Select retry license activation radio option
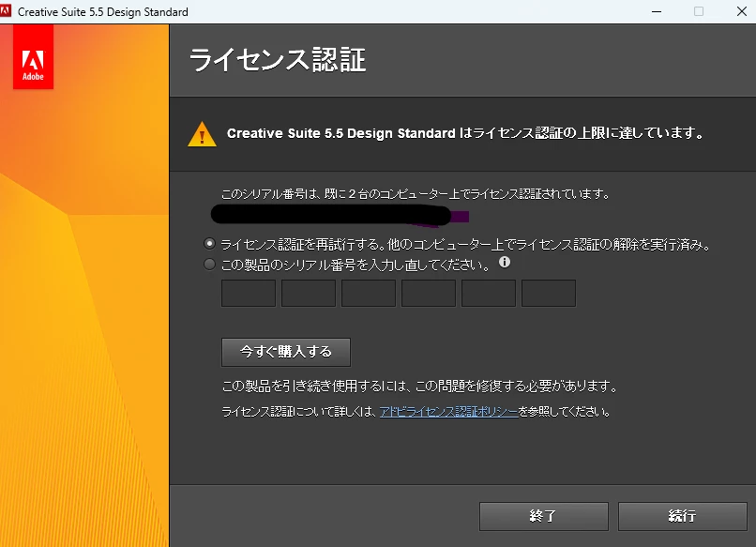This screenshot has height=547, width=756. coord(209,244)
